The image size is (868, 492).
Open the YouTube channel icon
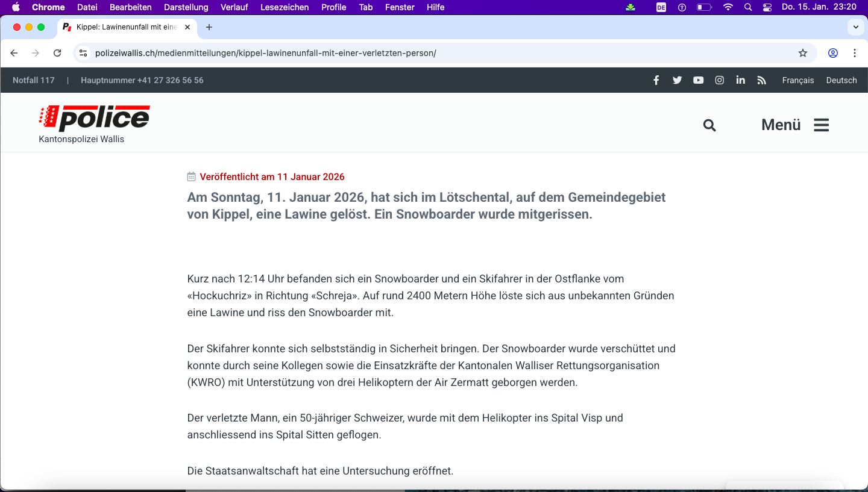(x=698, y=80)
